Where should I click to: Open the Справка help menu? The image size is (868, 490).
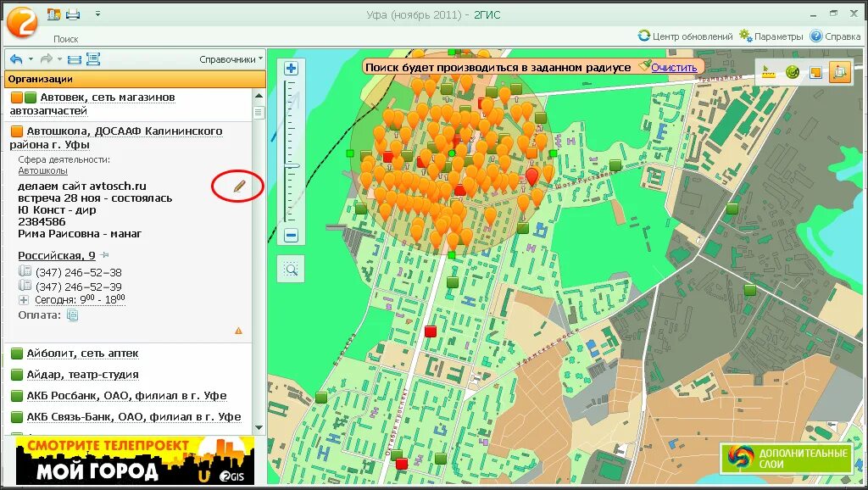click(835, 36)
